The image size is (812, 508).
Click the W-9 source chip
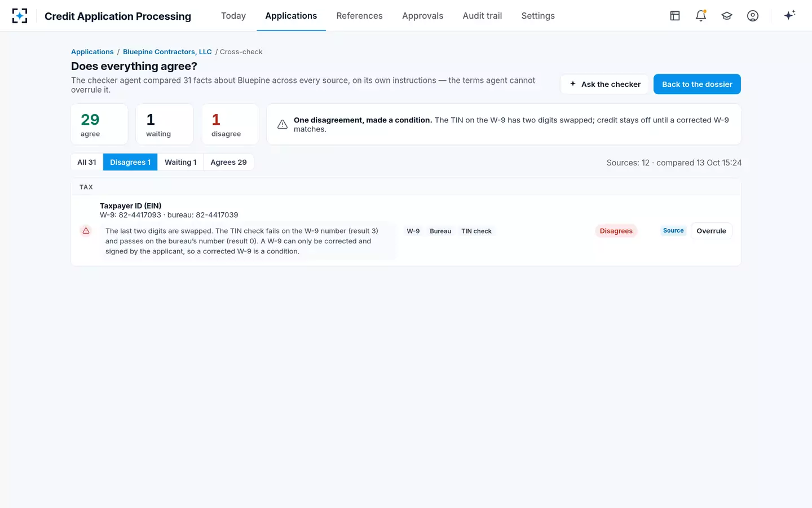click(x=413, y=231)
